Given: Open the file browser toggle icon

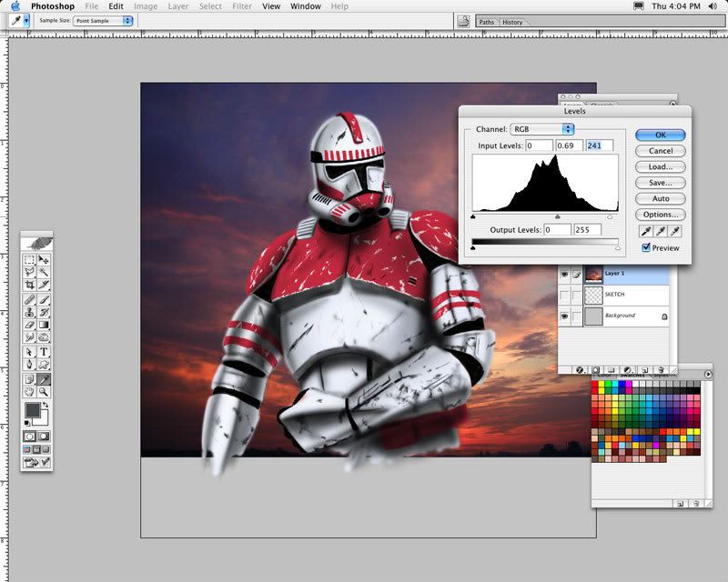Looking at the screenshot, I should (463, 21).
